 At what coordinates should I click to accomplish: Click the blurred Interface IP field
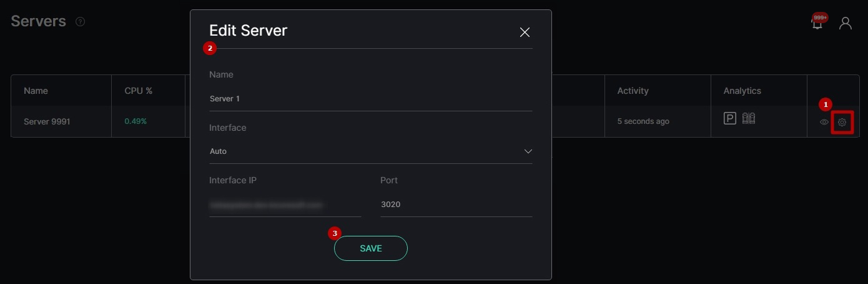pyautogui.click(x=285, y=205)
